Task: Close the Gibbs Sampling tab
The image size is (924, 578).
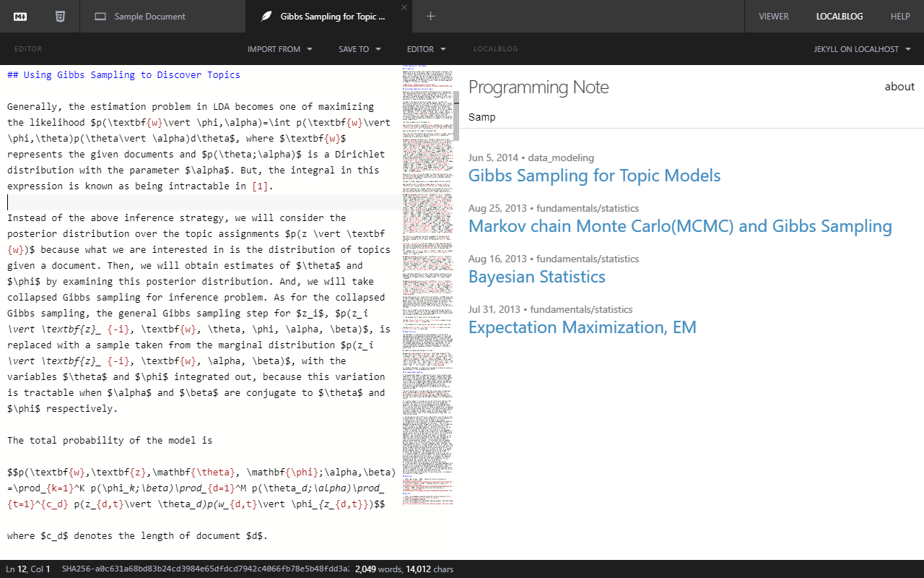Action: [x=404, y=7]
